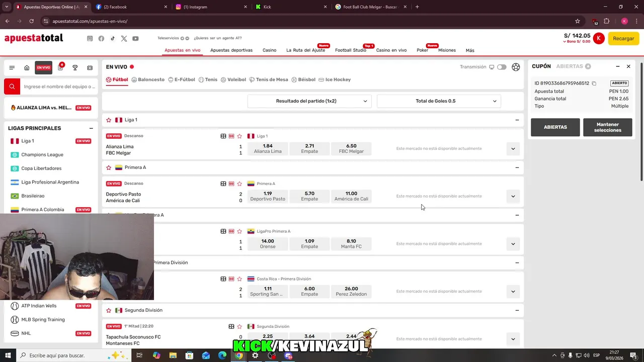Collapse the LIGAS PRINCIPALES sidebar list
This screenshot has height=362, width=644.
(x=91, y=128)
